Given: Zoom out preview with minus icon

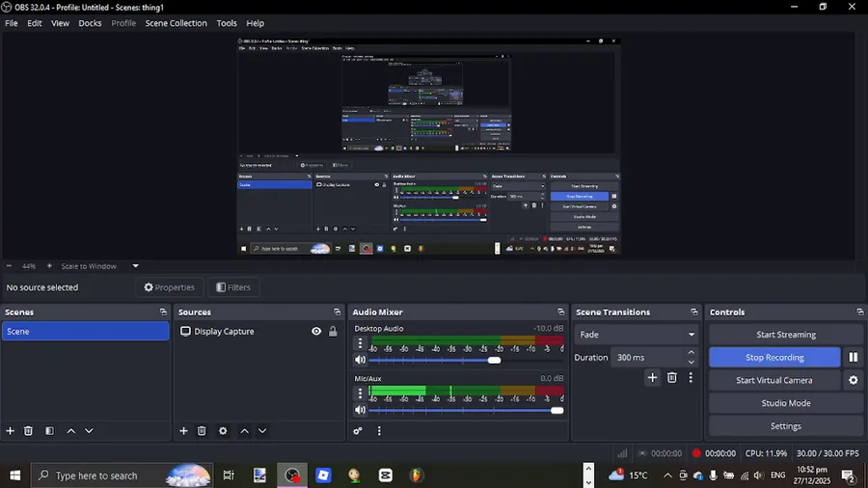Looking at the screenshot, I should pyautogui.click(x=9, y=266).
